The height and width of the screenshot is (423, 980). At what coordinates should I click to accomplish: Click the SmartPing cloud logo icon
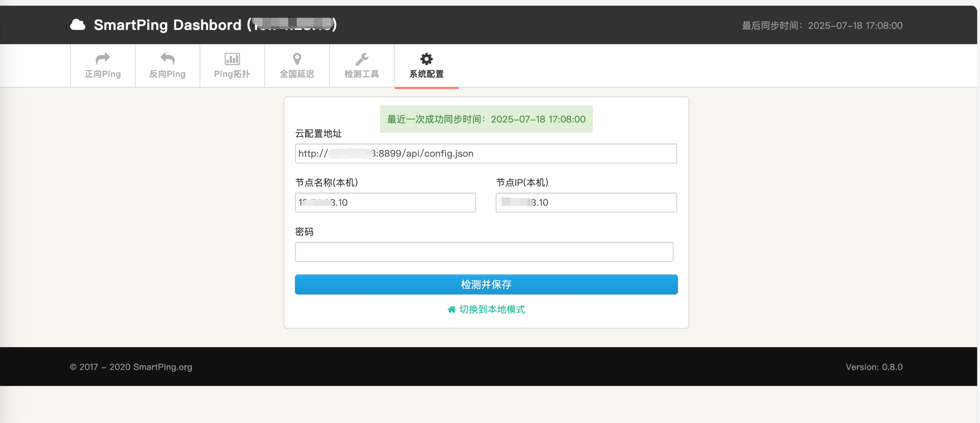[78, 25]
